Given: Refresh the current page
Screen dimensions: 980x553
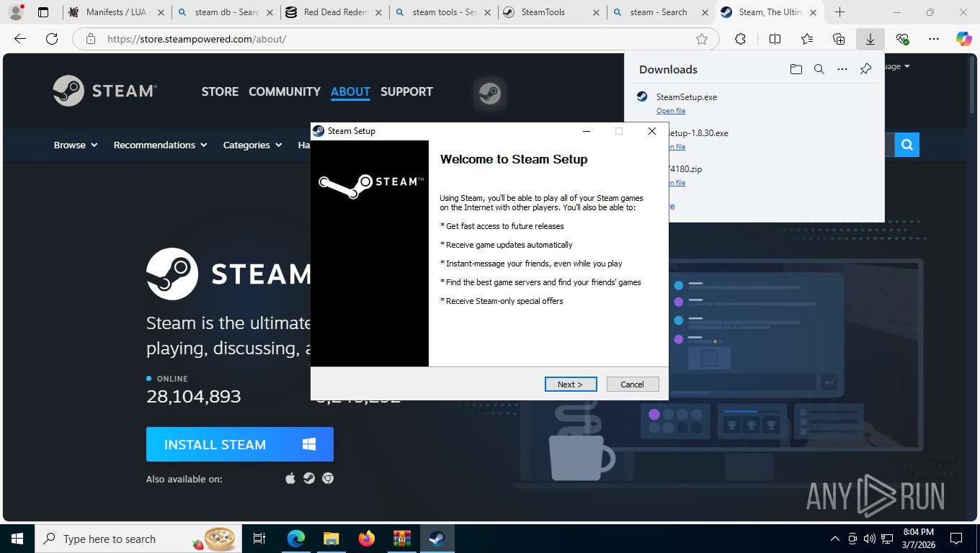Looking at the screenshot, I should click(51, 39).
